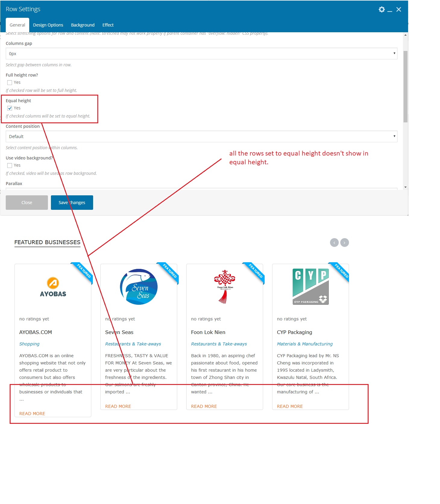Click the previous carousel arrow
This screenshot has height=504, width=440.
point(334,243)
